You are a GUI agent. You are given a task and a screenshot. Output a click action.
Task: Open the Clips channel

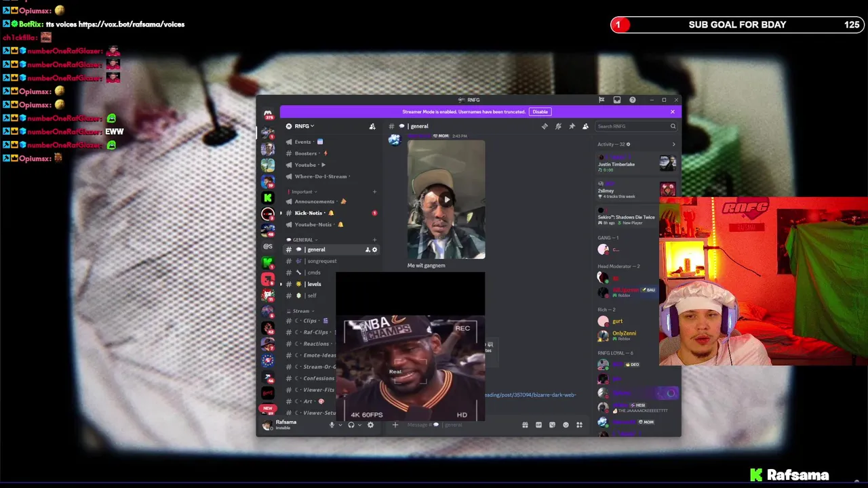(311, 321)
